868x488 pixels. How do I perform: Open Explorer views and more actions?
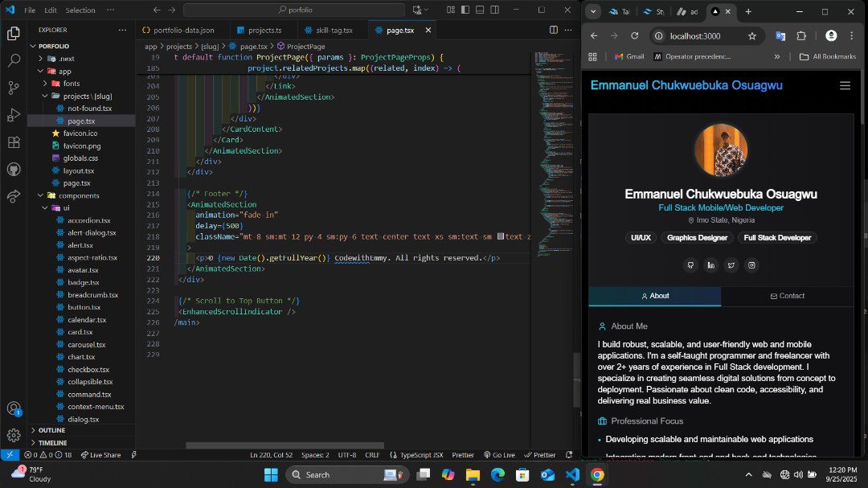pyautogui.click(x=122, y=30)
